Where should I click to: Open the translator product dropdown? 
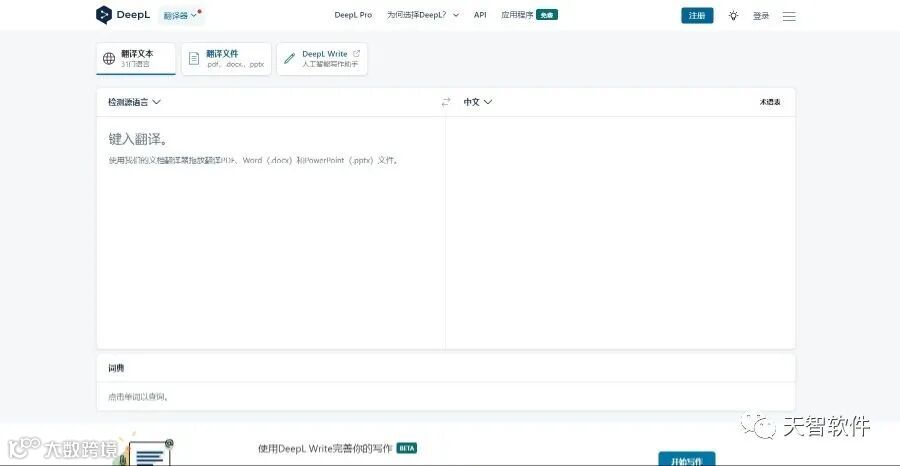tap(181, 15)
